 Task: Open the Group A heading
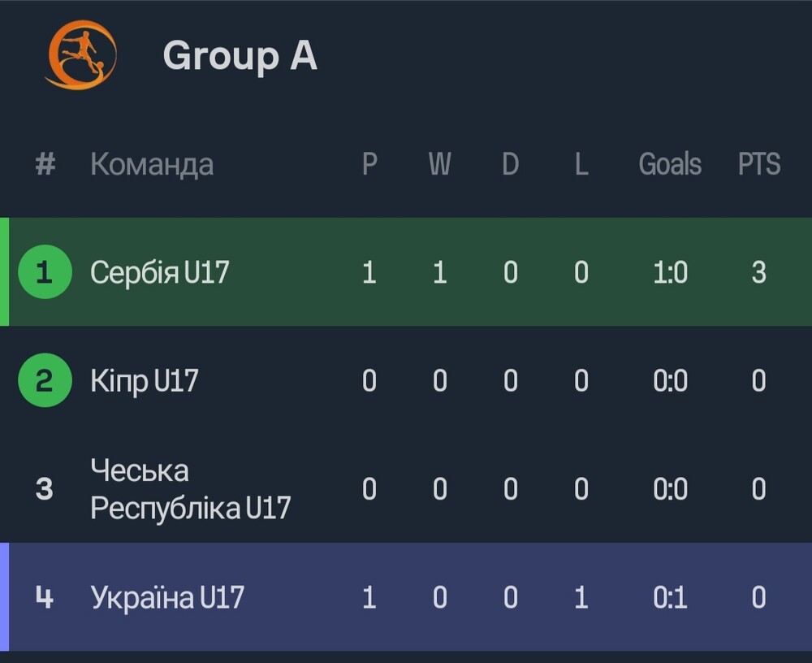point(240,55)
